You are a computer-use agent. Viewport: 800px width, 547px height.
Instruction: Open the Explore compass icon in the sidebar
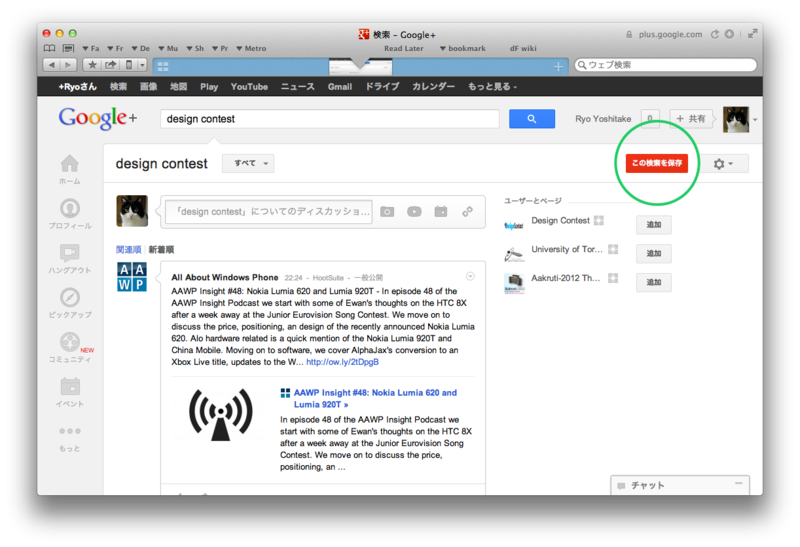[70, 297]
